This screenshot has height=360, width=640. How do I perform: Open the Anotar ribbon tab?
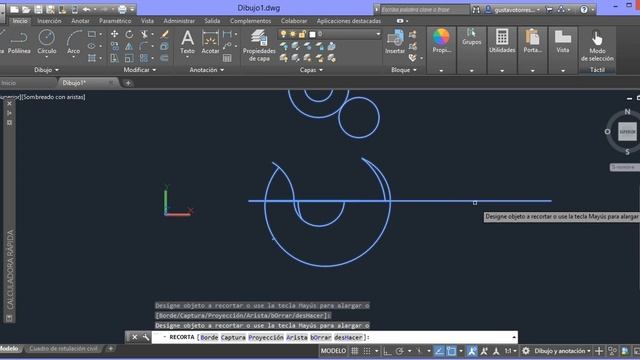point(80,21)
